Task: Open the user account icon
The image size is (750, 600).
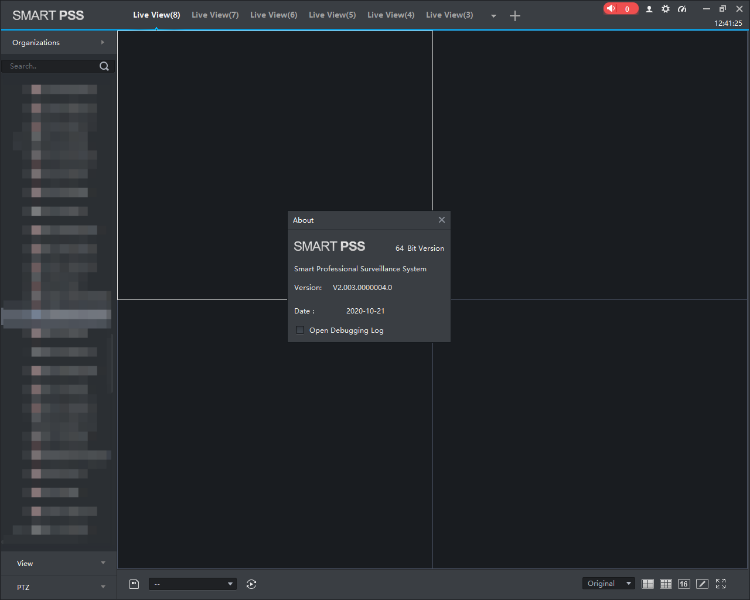Action: click(x=649, y=9)
